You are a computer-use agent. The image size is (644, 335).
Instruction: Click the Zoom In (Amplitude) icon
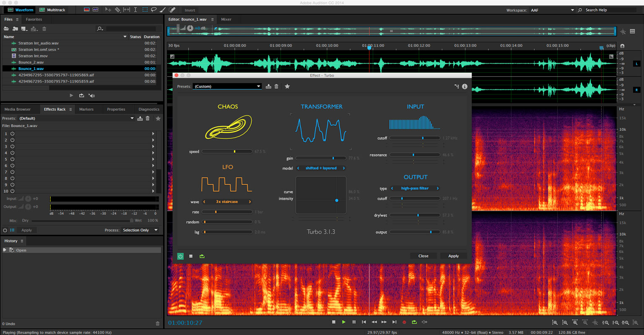tap(555, 322)
